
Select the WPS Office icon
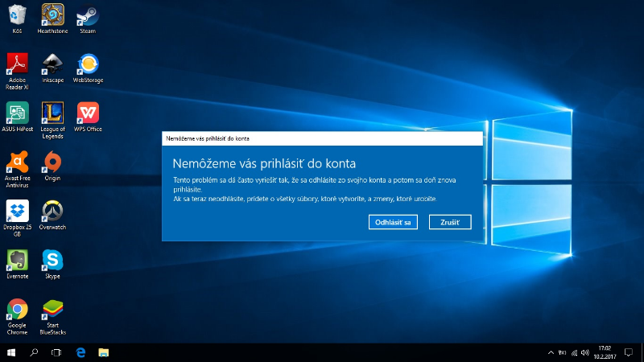[88, 113]
